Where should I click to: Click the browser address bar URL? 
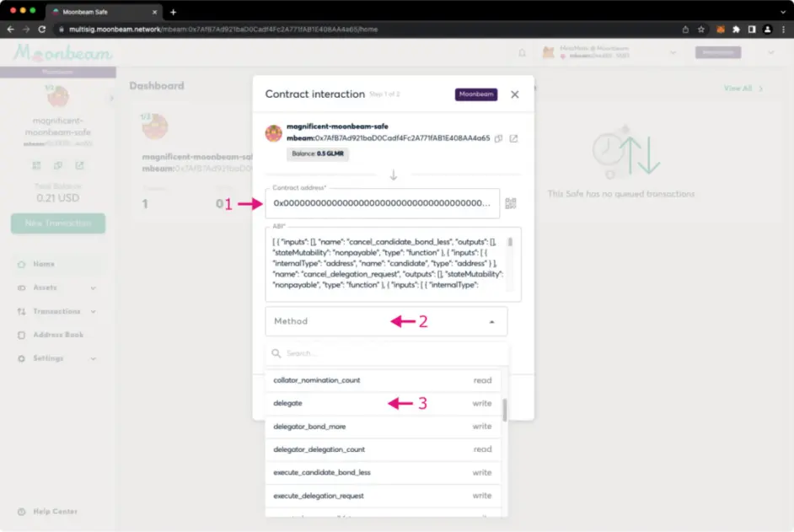pos(223,30)
